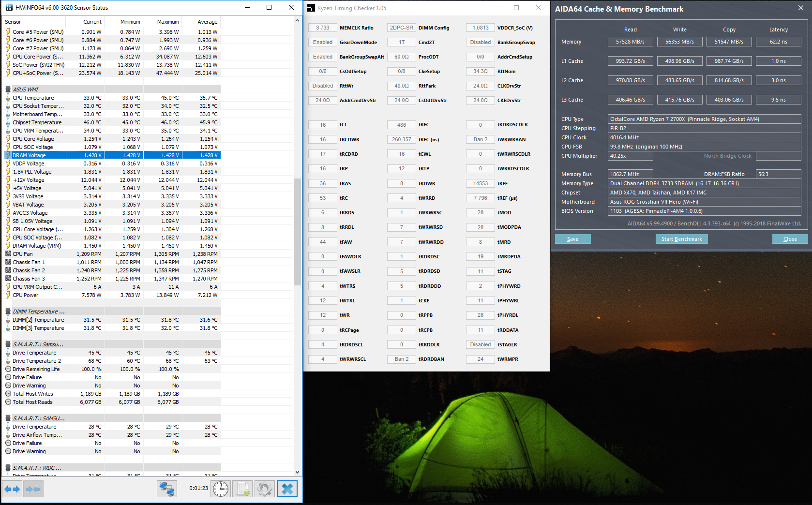The image size is (812, 505).
Task: Click the lightning icon beside Core #5 Power (SMU)
Action: pyautogui.click(x=8, y=32)
